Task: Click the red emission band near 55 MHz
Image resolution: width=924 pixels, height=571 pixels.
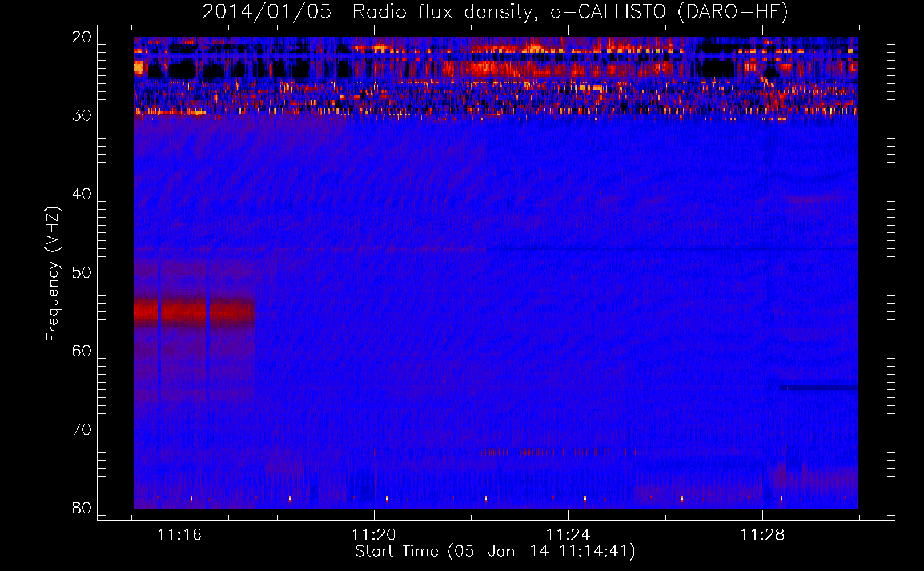Action: tap(194, 312)
